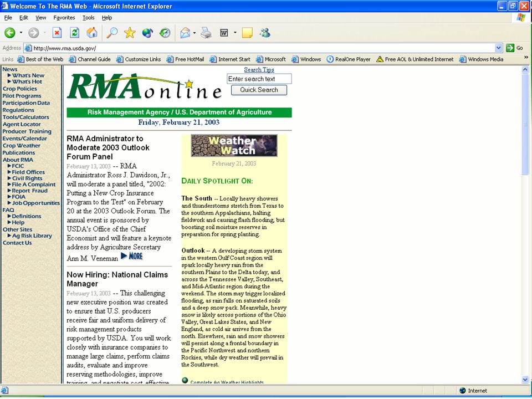Click the IE icon in title bar
The width and height of the screenshot is (532, 399).
tap(5, 6)
